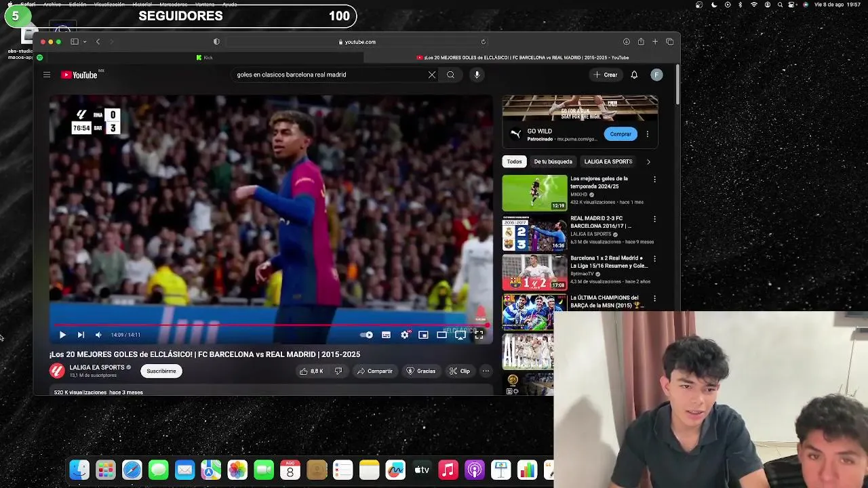Open Safari's share button
This screenshot has width=868, height=488.
(641, 42)
